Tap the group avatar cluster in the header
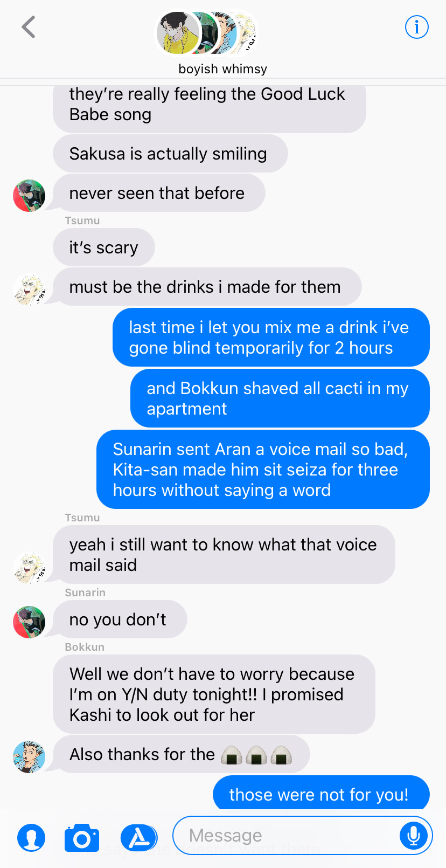446x868 pixels. click(207, 33)
